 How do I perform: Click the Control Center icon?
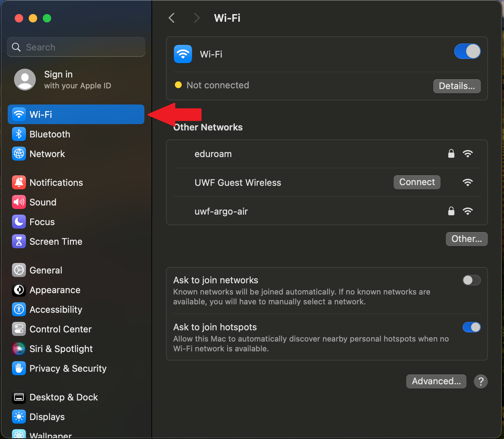click(19, 329)
